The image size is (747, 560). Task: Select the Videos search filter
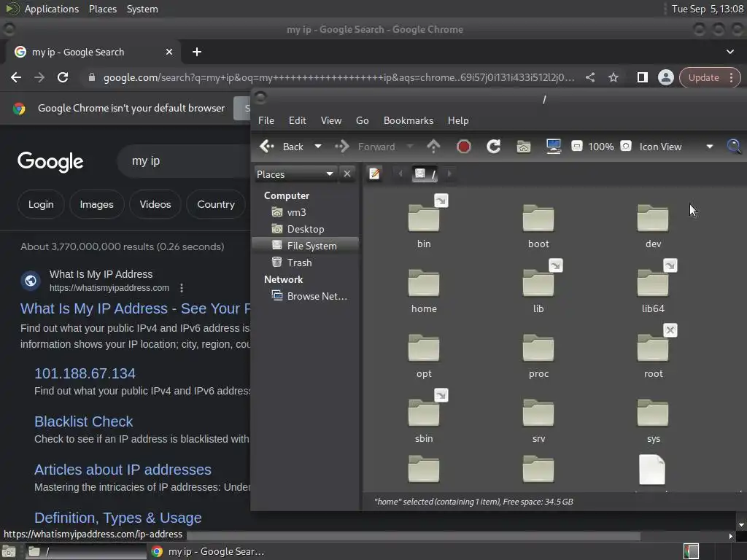tap(155, 204)
